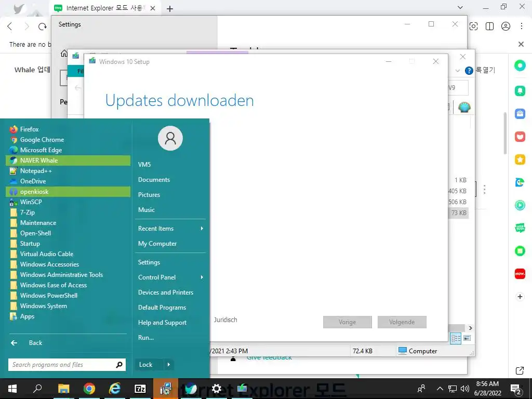Open Google Chrome from taskbar
This screenshot has height=399, width=532.
[x=89, y=389]
